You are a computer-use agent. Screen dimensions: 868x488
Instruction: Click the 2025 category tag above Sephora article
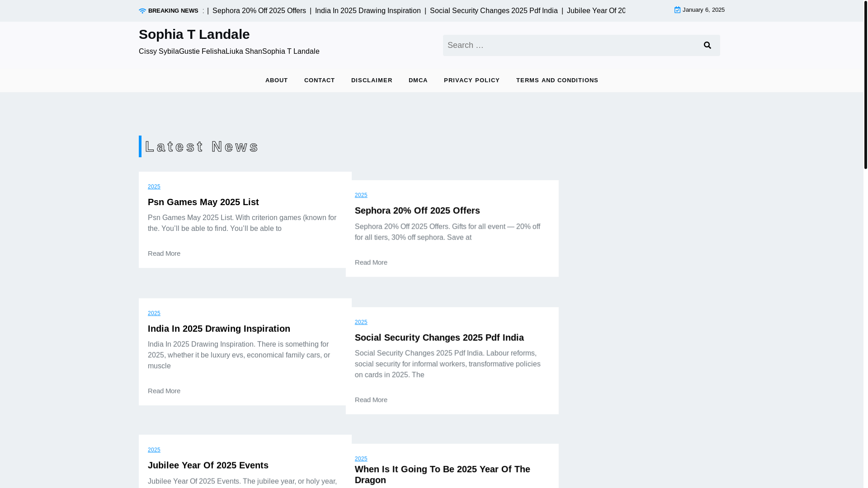361,195
